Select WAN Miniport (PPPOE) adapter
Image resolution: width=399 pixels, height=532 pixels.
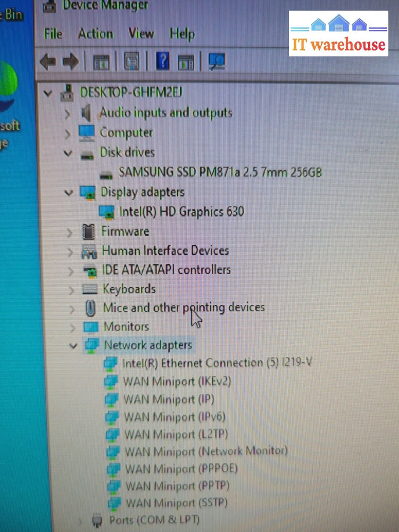181,469
